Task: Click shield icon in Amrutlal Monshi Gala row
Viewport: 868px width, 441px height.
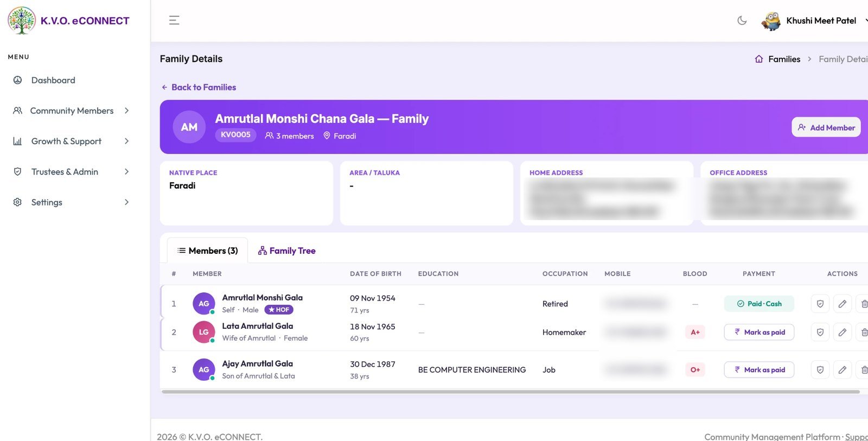Action: coord(820,304)
